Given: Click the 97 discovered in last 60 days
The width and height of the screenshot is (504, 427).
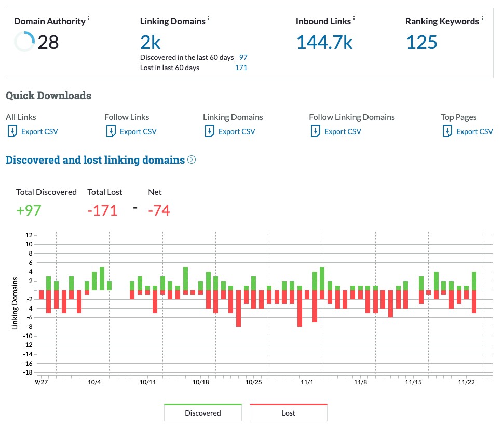Looking at the screenshot, I should pyautogui.click(x=243, y=57).
